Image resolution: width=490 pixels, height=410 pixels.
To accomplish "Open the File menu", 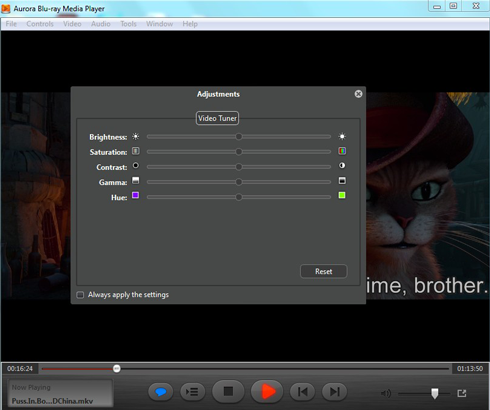I will point(11,24).
